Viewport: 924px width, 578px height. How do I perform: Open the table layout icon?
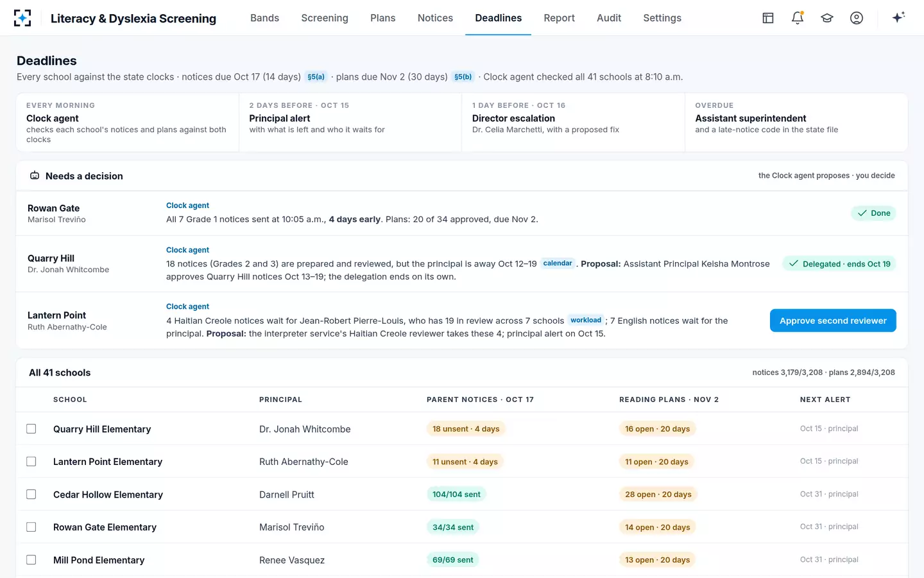768,18
